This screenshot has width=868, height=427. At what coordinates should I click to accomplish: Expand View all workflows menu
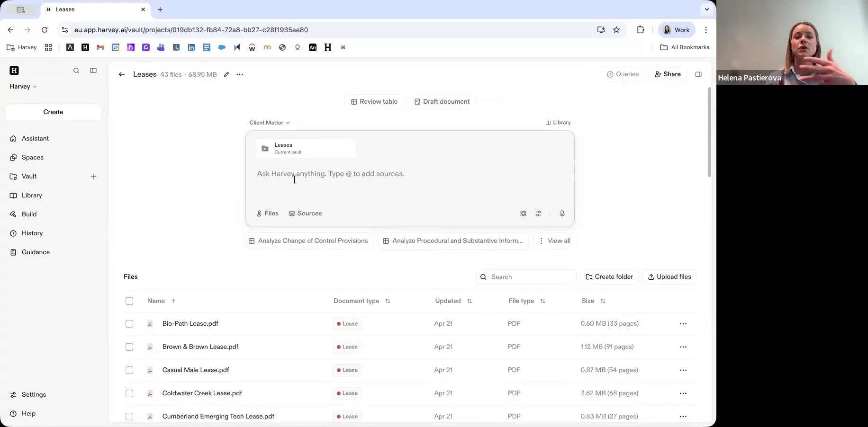pos(554,241)
